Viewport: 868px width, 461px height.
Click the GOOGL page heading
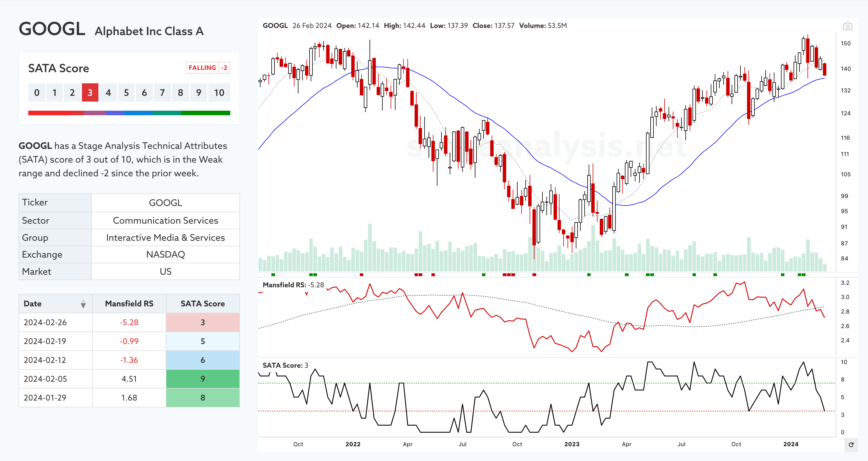tap(52, 29)
